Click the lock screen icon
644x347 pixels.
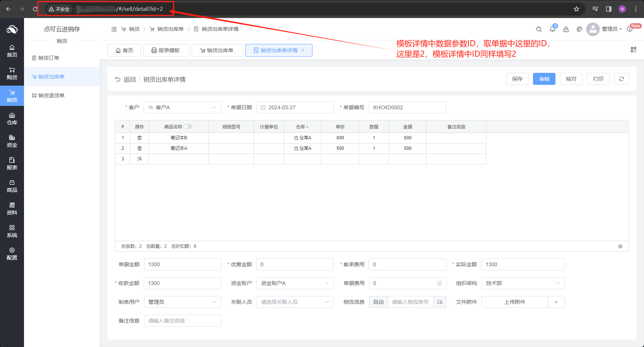566,29
